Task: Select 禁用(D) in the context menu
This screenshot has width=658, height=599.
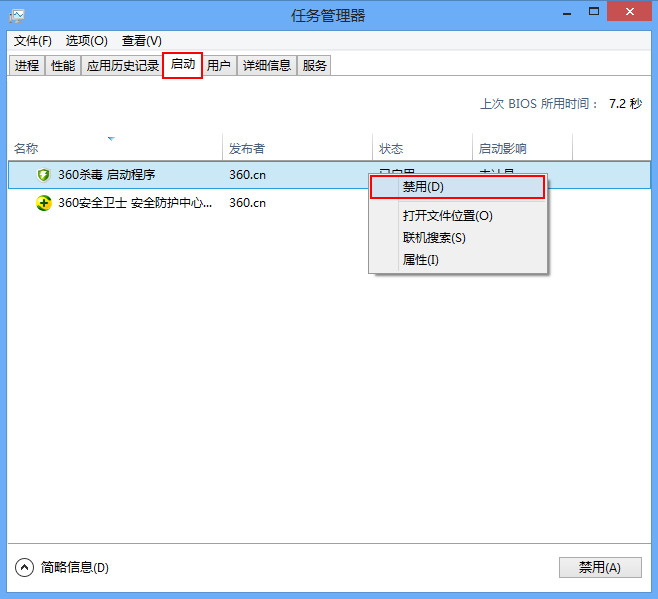Action: pos(423,187)
